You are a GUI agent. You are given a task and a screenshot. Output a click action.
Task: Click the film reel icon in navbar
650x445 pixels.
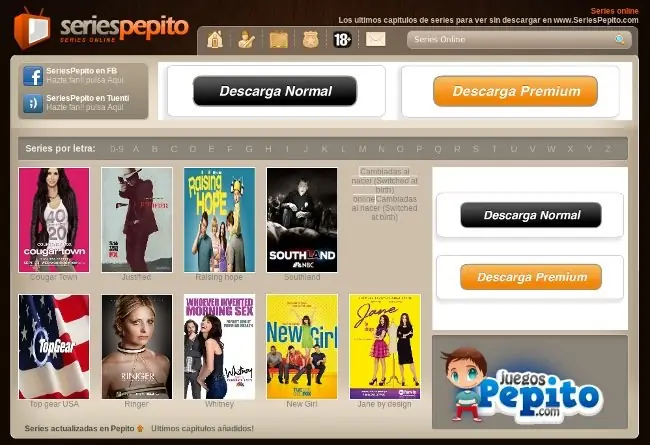coord(279,40)
